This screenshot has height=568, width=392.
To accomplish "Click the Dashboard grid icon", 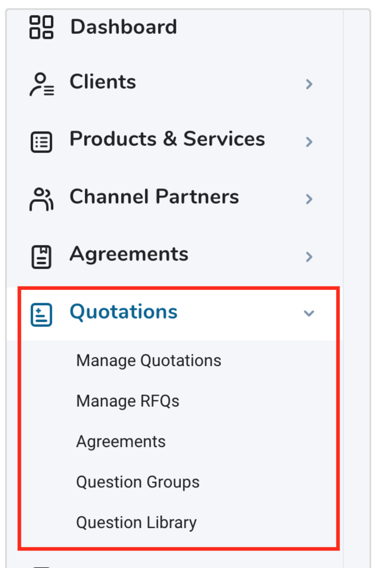I will [42, 27].
